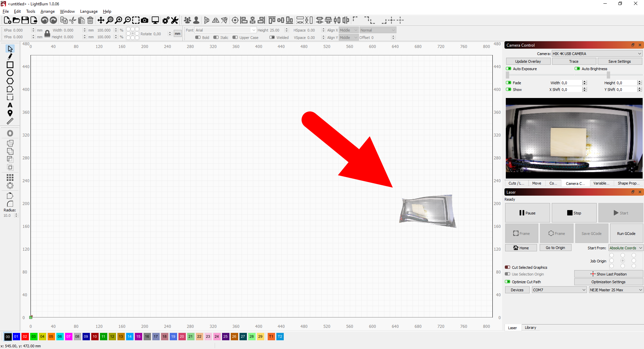Click the Delete trash can icon

tap(90, 20)
